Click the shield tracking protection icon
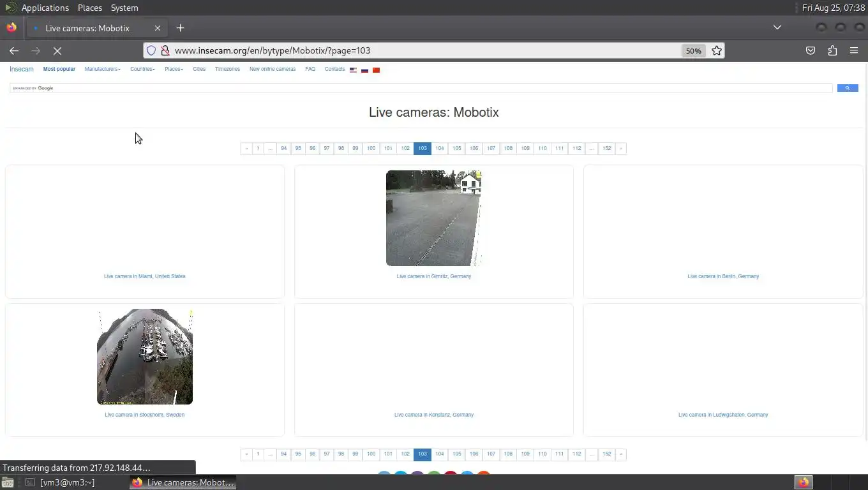The image size is (868, 490). point(151,50)
